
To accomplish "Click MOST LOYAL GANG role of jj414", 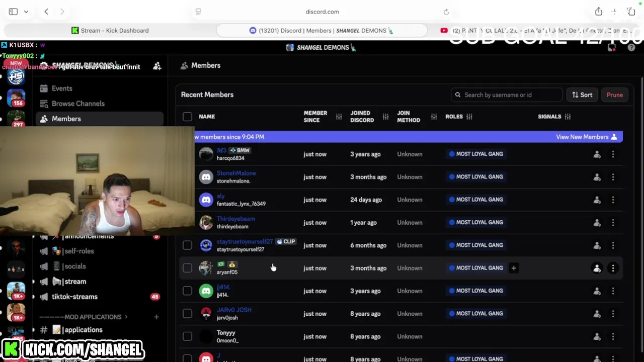I will coord(476,291).
